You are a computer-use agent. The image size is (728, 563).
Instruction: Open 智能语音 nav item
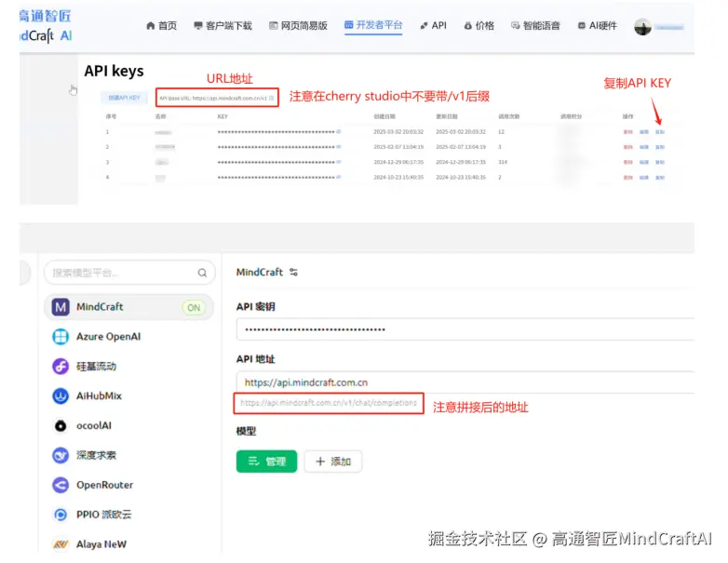point(535,25)
